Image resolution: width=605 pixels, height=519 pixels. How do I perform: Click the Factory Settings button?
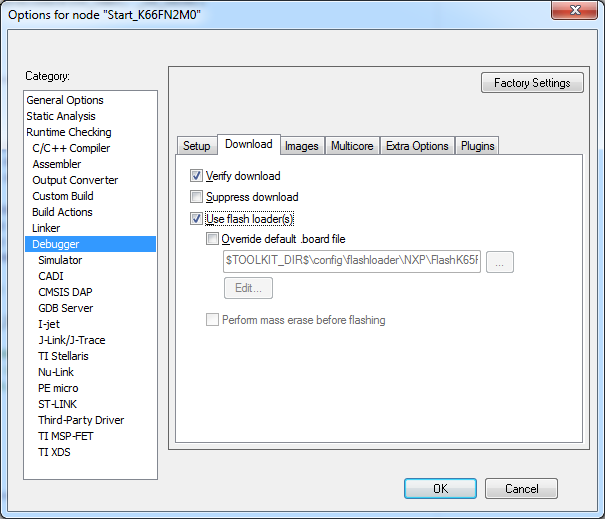click(x=532, y=83)
